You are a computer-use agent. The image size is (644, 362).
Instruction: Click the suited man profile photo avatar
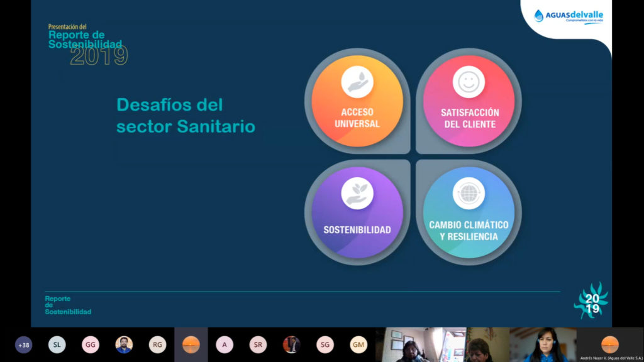click(x=291, y=344)
